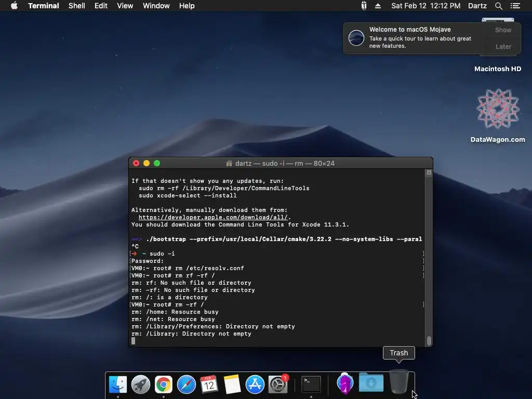The height and width of the screenshot is (399, 532).
Task: Select the Macintosh HD desktop drive
Action: tap(498, 69)
